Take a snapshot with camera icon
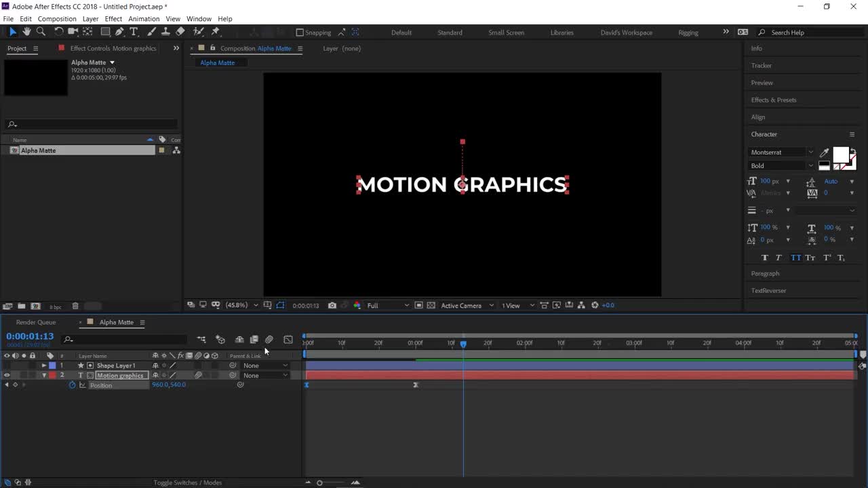 click(x=332, y=306)
